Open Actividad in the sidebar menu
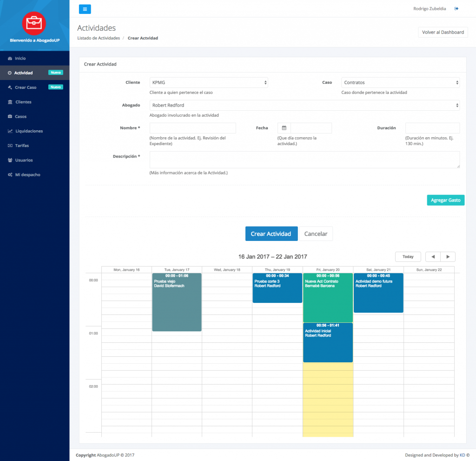 [34, 73]
